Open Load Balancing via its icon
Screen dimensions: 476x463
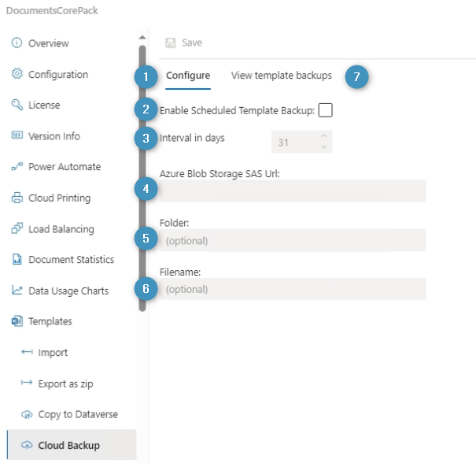tap(17, 229)
